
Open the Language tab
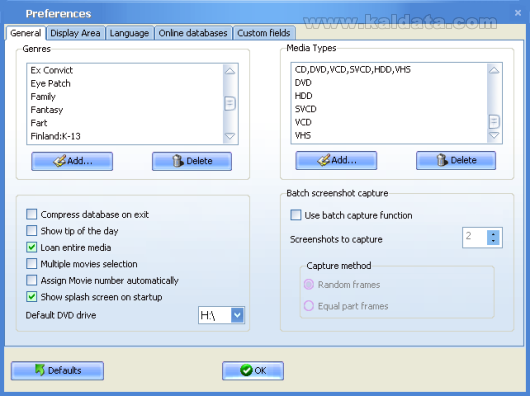(x=129, y=33)
